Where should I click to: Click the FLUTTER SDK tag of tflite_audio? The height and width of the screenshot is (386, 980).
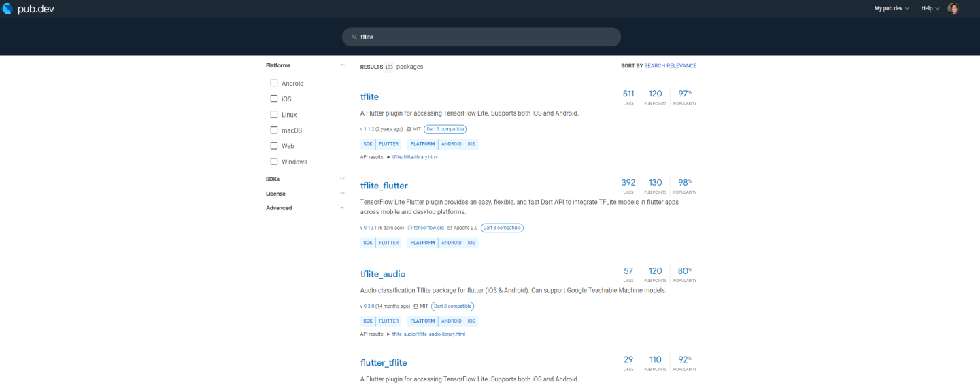tap(389, 321)
